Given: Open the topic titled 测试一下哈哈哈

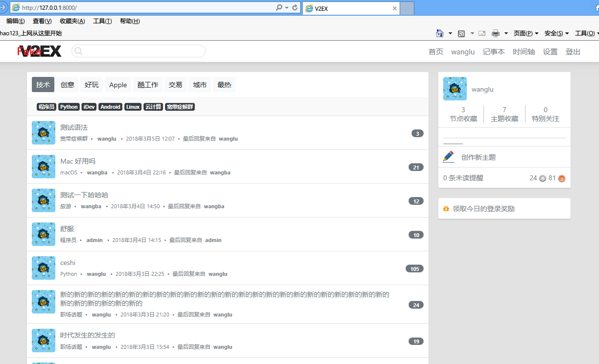Looking at the screenshot, I should pyautogui.click(x=84, y=195).
